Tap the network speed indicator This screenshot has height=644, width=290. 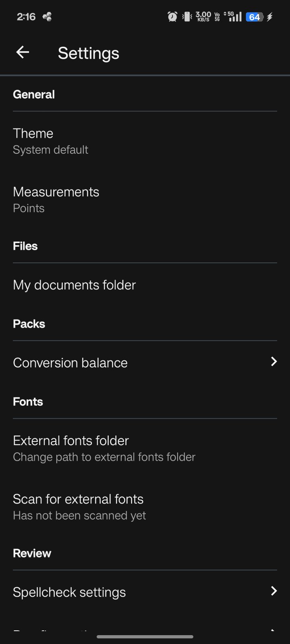(x=203, y=17)
